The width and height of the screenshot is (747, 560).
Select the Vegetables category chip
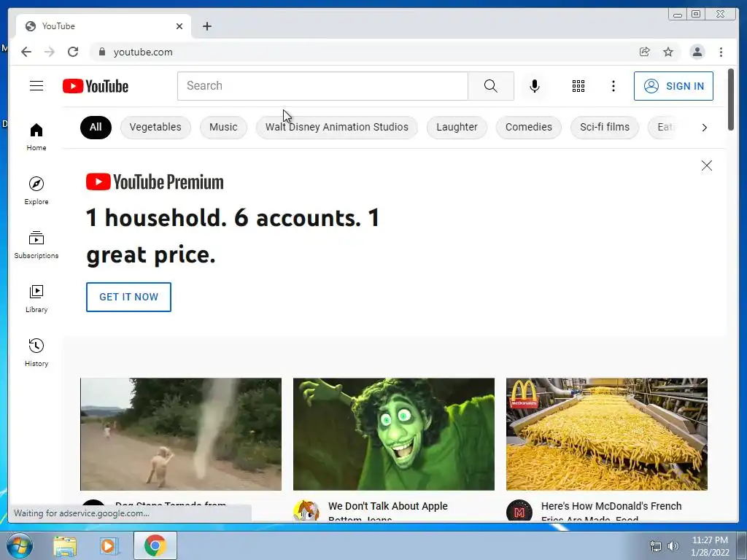pos(155,127)
